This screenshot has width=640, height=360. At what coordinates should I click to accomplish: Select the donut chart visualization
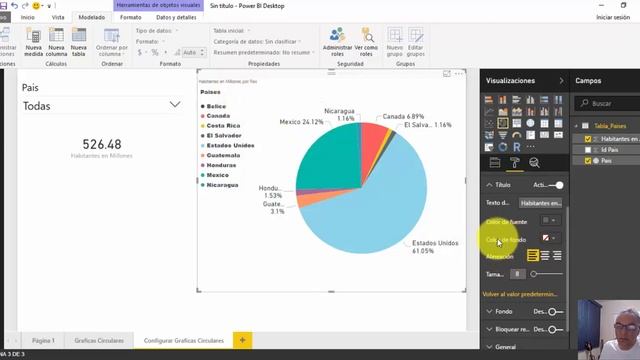pos(503,147)
